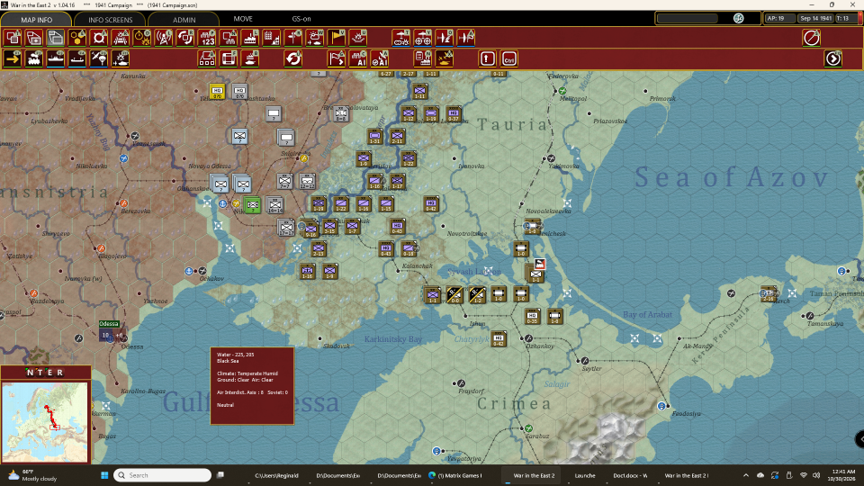
Task: Select the naval transport ship mode icon
Action: [56, 58]
